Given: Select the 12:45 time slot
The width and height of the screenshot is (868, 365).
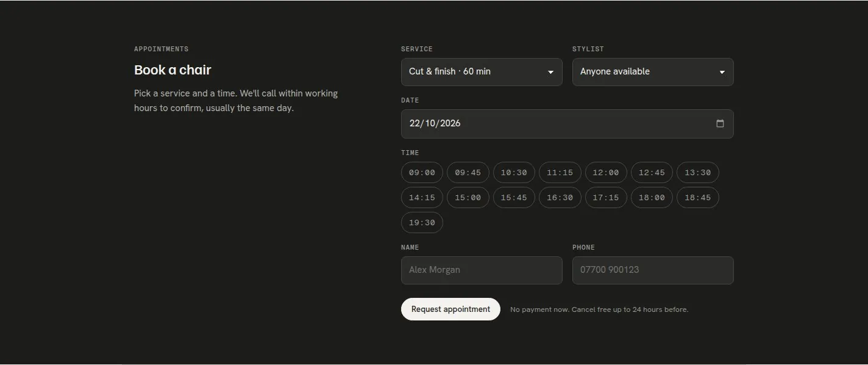Looking at the screenshot, I should pyautogui.click(x=652, y=173).
